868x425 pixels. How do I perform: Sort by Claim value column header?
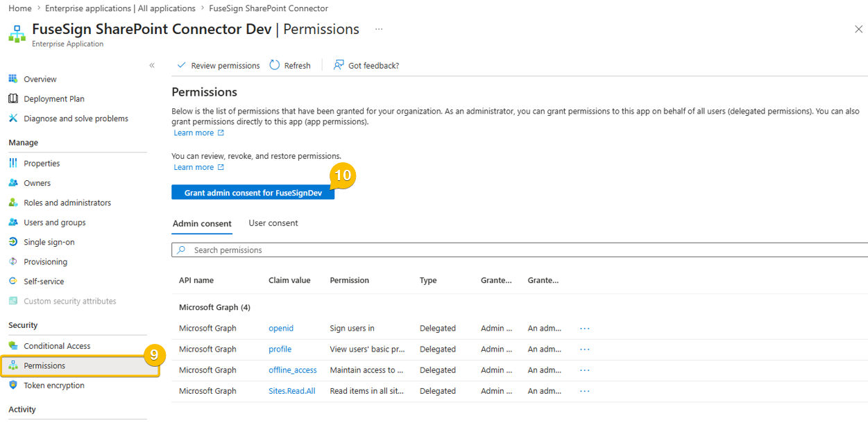(x=289, y=280)
